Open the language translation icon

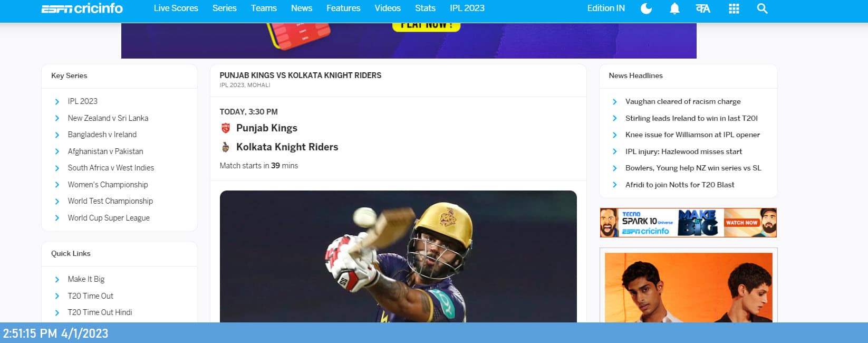(703, 8)
